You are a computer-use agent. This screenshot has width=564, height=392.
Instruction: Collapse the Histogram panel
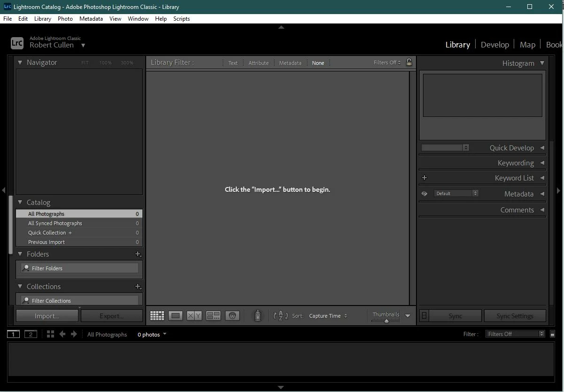(x=542, y=63)
